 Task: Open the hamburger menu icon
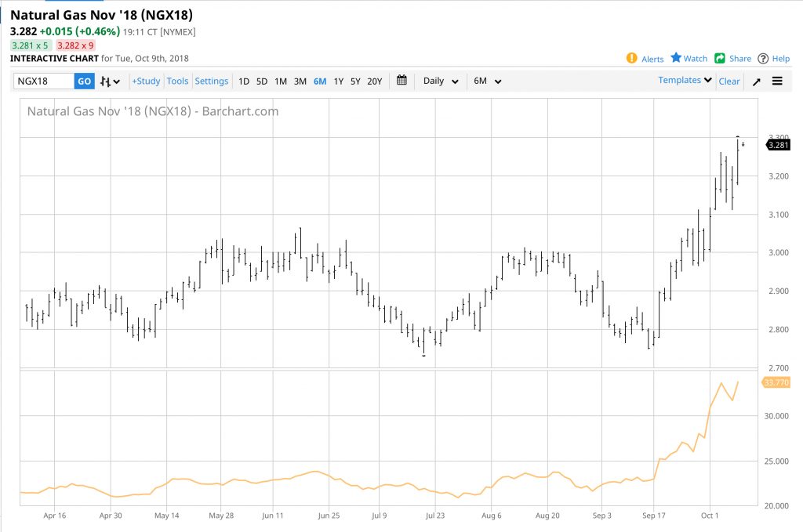pyautogui.click(x=777, y=81)
